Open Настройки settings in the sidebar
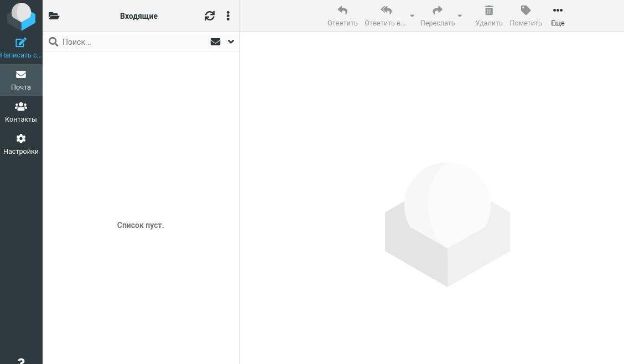The width and height of the screenshot is (624, 364). [x=21, y=144]
